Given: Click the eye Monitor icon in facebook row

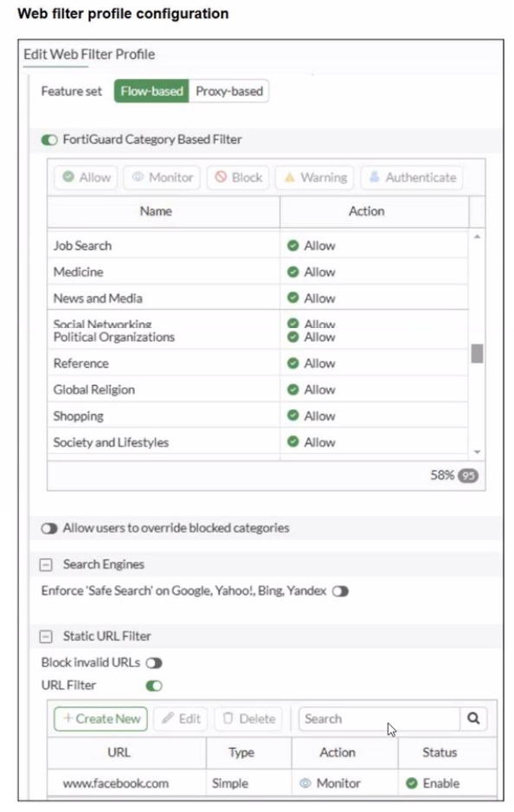Looking at the screenshot, I should pos(305,783).
